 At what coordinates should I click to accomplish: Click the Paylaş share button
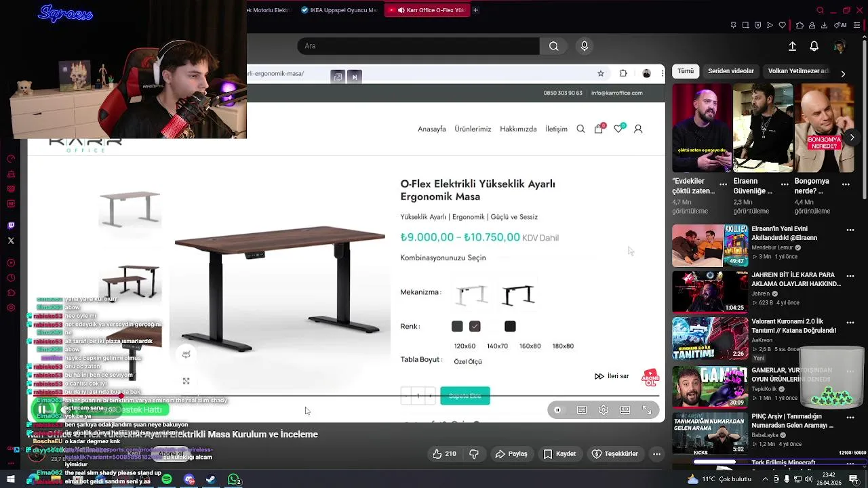pos(511,453)
